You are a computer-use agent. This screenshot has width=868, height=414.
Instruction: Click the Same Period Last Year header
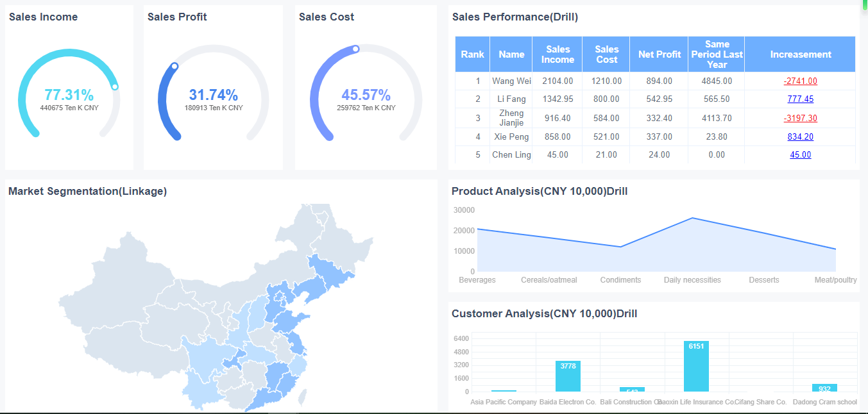[717, 54]
